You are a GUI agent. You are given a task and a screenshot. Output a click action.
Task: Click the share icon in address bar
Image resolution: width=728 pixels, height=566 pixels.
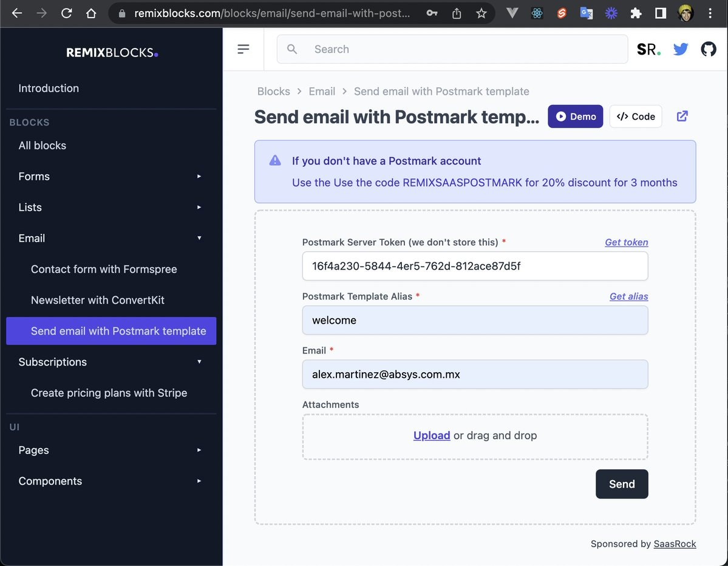click(x=457, y=13)
